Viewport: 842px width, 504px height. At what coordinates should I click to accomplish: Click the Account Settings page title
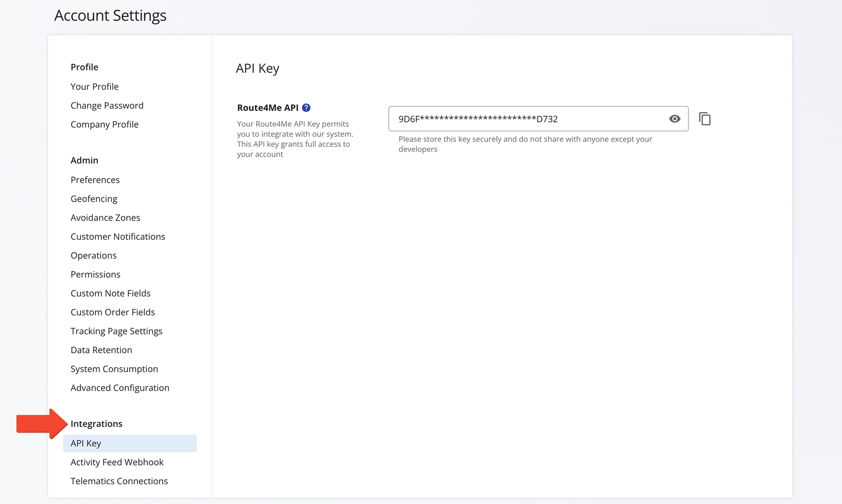tap(110, 16)
